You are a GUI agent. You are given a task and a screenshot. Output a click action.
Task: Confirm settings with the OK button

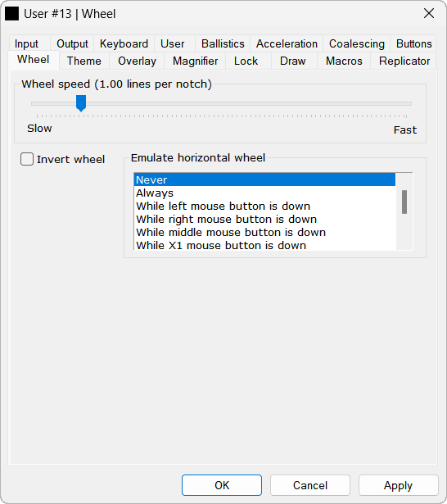(222, 485)
